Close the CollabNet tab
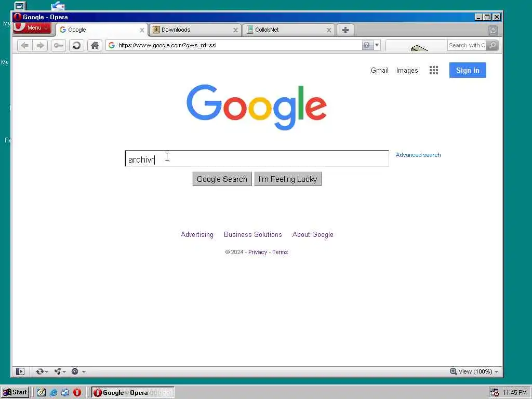 pyautogui.click(x=329, y=30)
